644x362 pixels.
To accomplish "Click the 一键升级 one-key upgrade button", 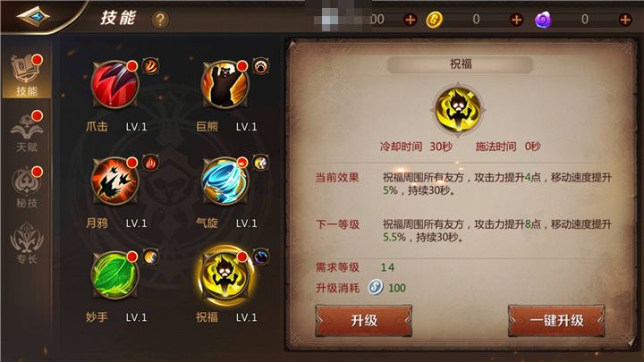I will (x=556, y=321).
